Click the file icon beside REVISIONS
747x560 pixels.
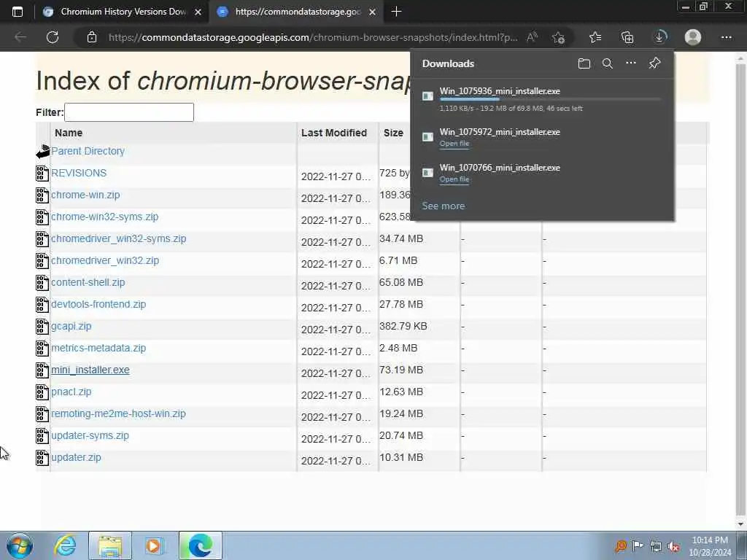point(42,174)
